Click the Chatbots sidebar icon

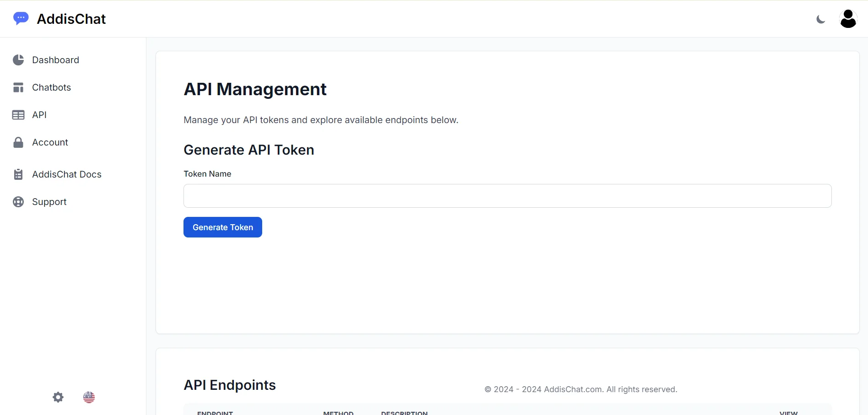coord(18,87)
